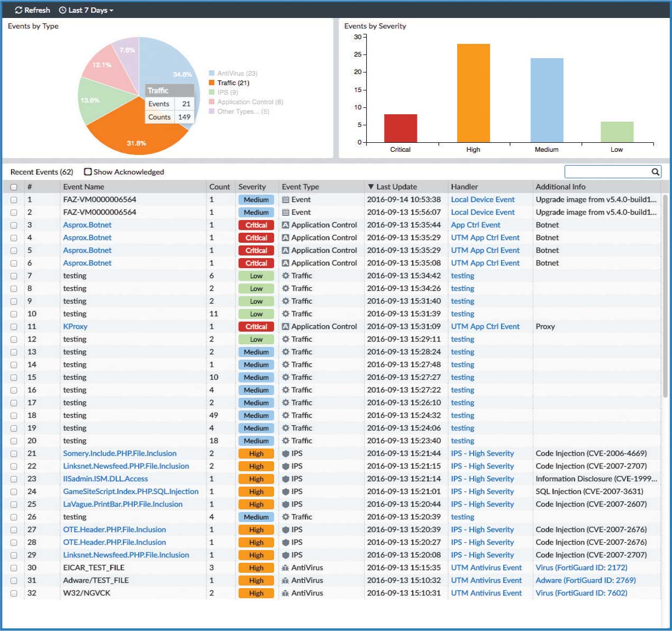Open the Asprox.Botnet event in row 3
Image resolution: width=672 pixels, height=631 pixels.
click(x=87, y=225)
